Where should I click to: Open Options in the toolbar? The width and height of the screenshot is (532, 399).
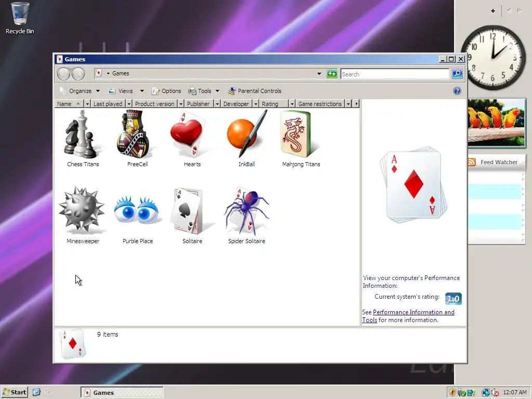pos(167,91)
